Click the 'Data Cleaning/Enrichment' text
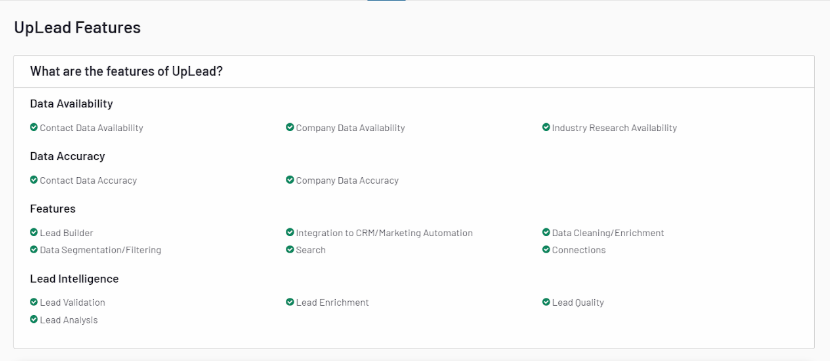The image size is (830, 361). pos(608,233)
